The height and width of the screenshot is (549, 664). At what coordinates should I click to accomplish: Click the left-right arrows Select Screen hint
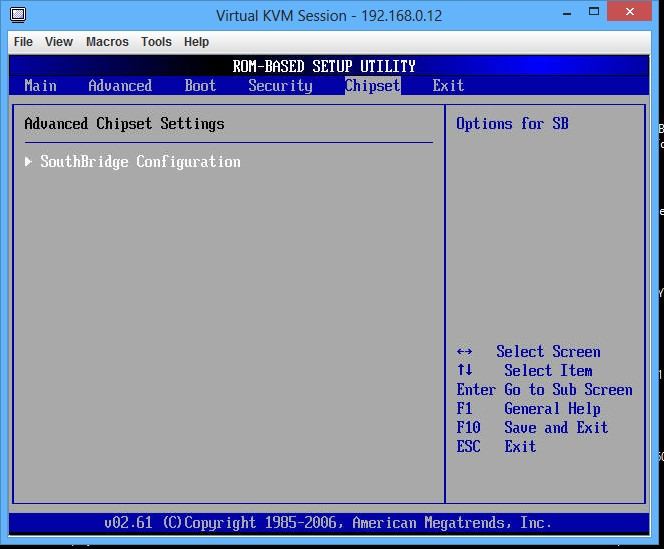[528, 352]
